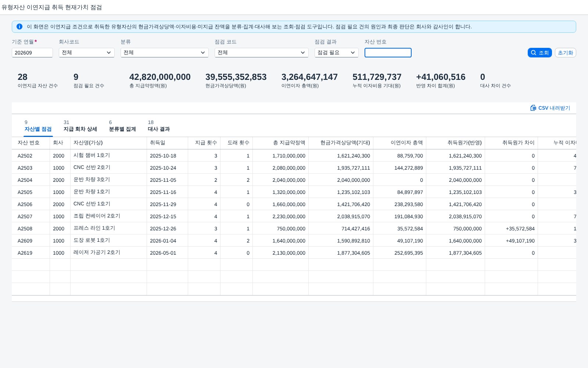Click the 대사 차이 건수 KPI tile

(x=495, y=81)
